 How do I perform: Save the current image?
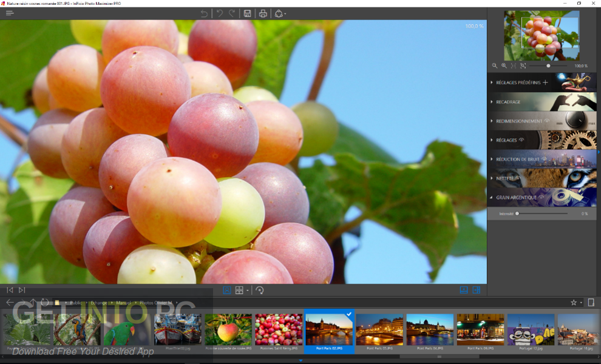pyautogui.click(x=248, y=13)
